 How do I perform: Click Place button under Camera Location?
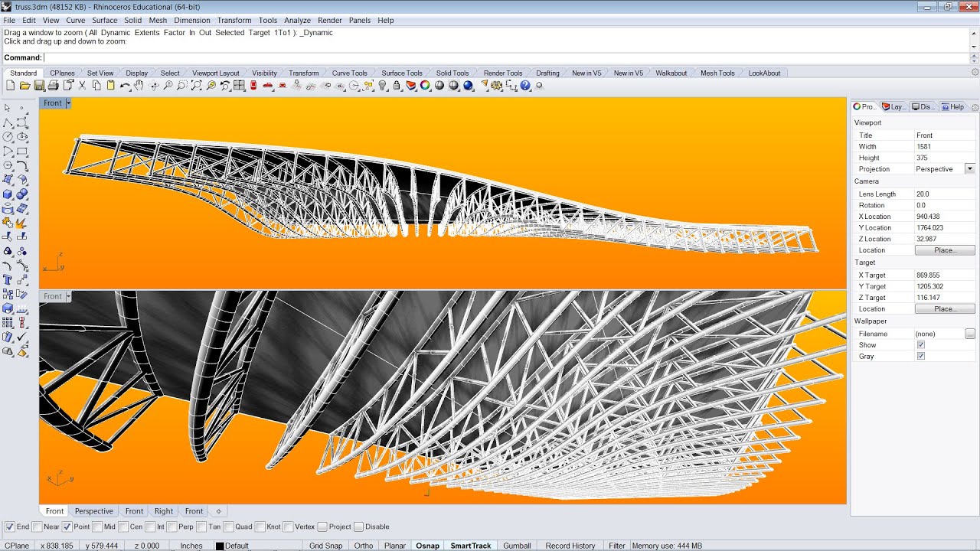click(x=945, y=250)
